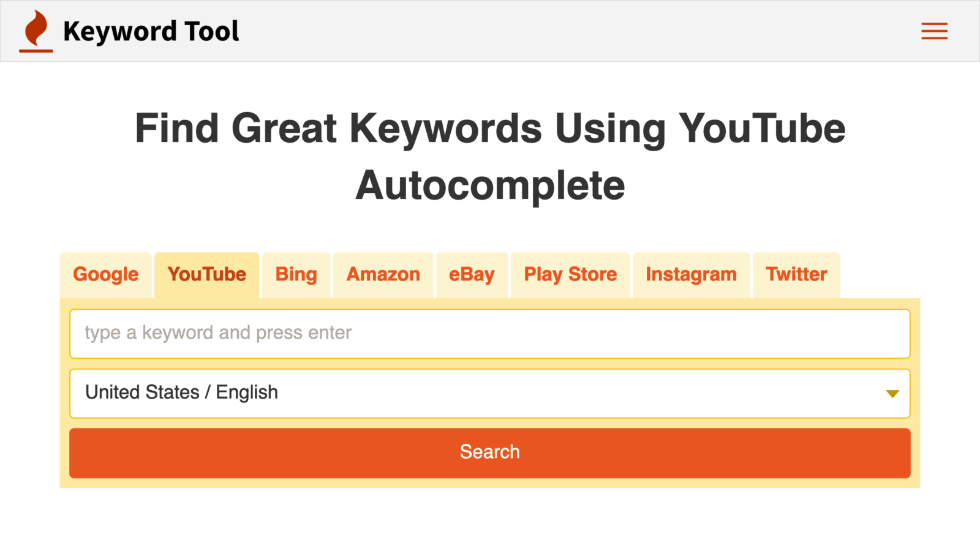Viewport: 980px width, 553px height.
Task: Select the Instagram tab
Action: point(691,274)
